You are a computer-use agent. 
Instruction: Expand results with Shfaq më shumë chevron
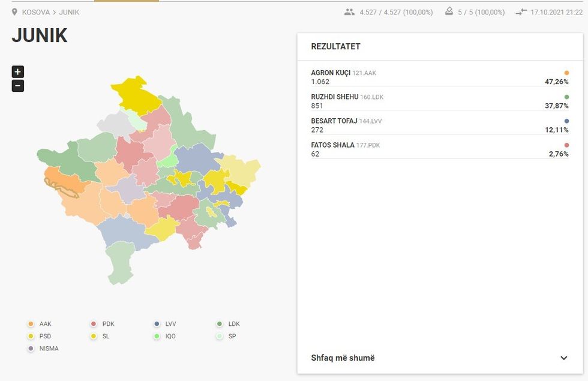coord(563,358)
